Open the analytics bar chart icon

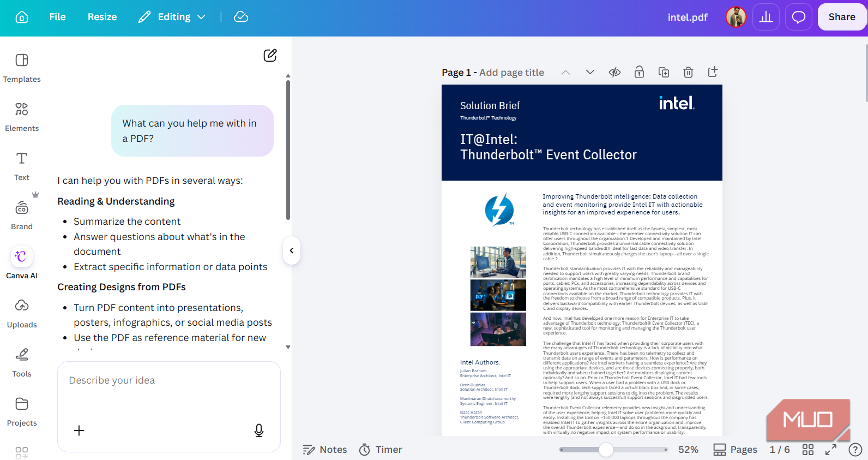(x=766, y=17)
